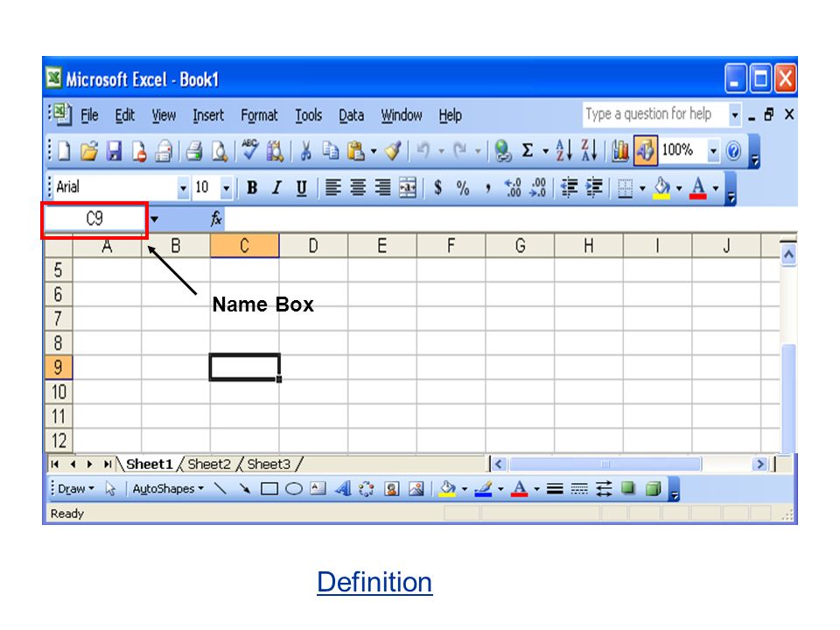Open the Borders dropdown arrow
This screenshot has width=840, height=630.
pyautogui.click(x=642, y=188)
